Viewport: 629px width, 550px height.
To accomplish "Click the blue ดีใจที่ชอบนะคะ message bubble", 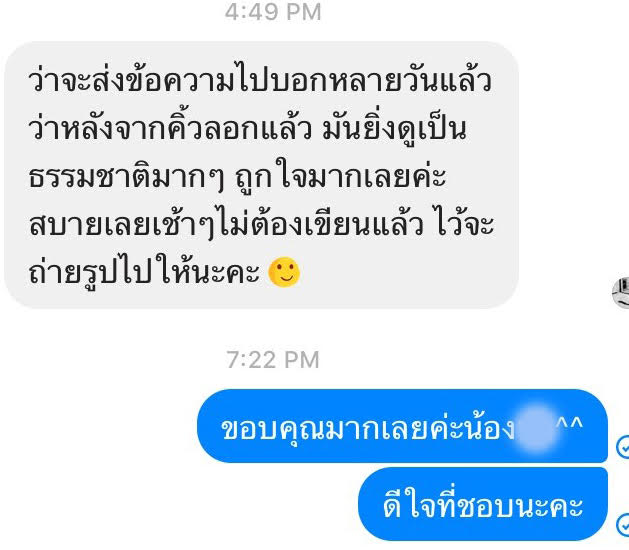I will click(x=483, y=504).
